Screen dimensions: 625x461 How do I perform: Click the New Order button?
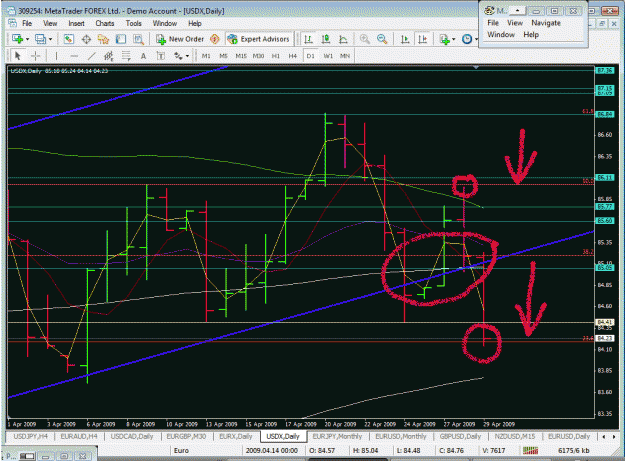coord(180,39)
